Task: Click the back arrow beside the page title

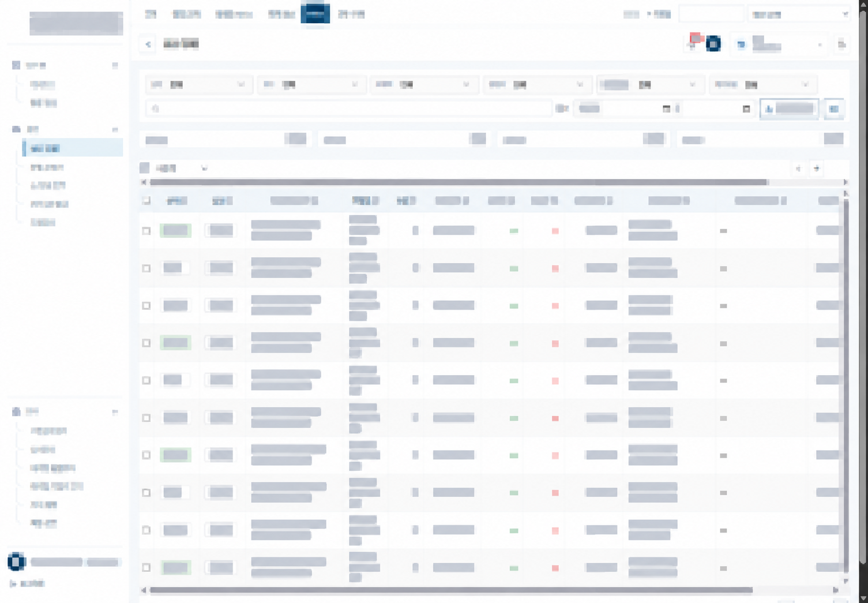Action: pyautogui.click(x=148, y=44)
